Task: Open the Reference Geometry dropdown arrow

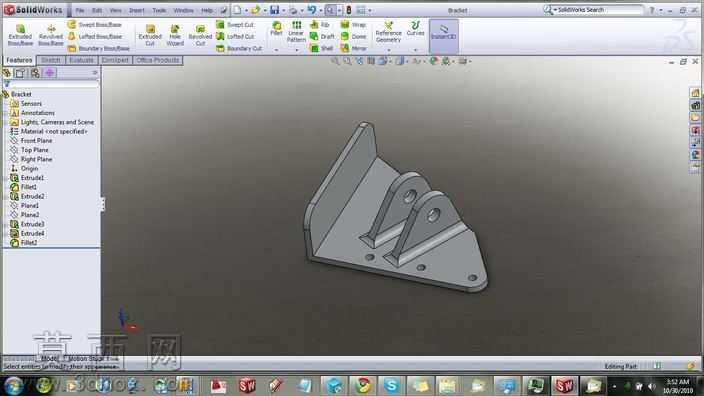Action: click(x=388, y=50)
